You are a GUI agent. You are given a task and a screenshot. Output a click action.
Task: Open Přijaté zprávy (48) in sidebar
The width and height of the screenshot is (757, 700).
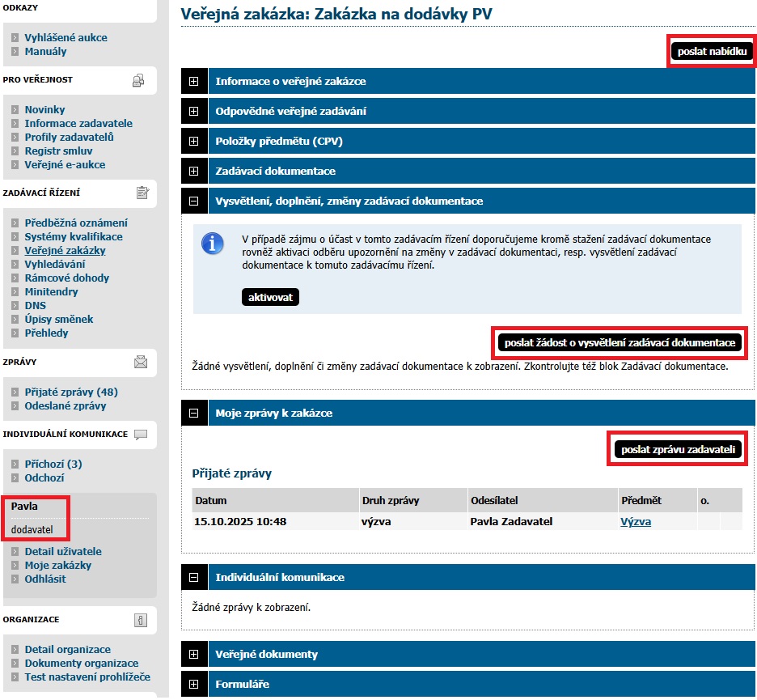point(71,392)
